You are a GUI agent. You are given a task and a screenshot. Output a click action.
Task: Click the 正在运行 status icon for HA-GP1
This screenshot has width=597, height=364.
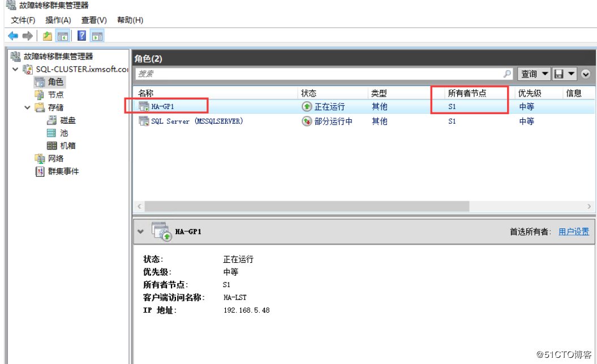pos(307,106)
